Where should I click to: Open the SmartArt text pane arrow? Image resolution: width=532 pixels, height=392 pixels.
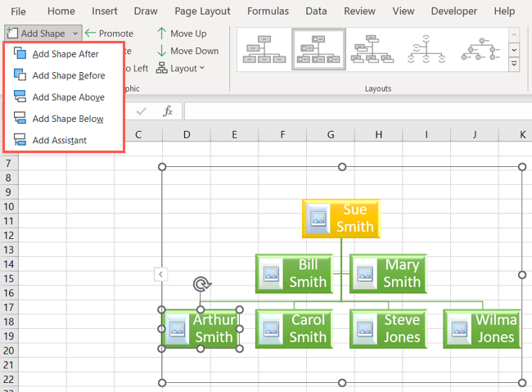point(160,275)
